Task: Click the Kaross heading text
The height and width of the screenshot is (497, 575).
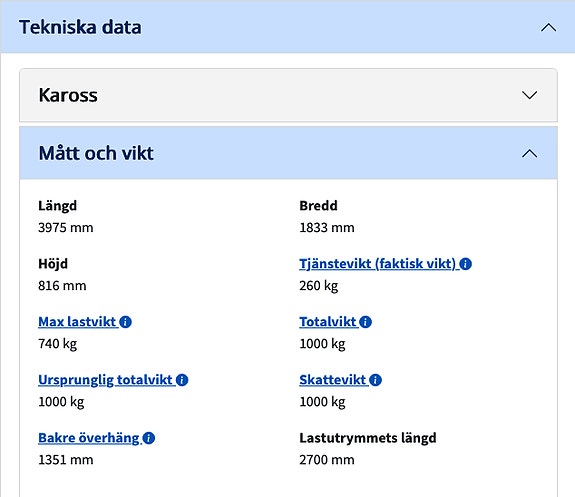Action: (x=68, y=95)
